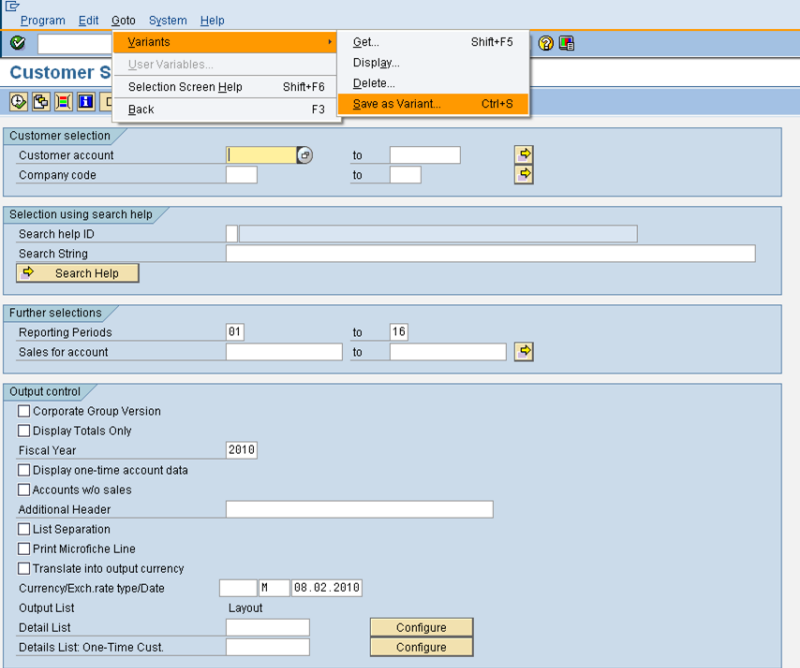Screen dimensions: 800x668
Task: Check Display Totals Only option
Action: click(x=24, y=431)
